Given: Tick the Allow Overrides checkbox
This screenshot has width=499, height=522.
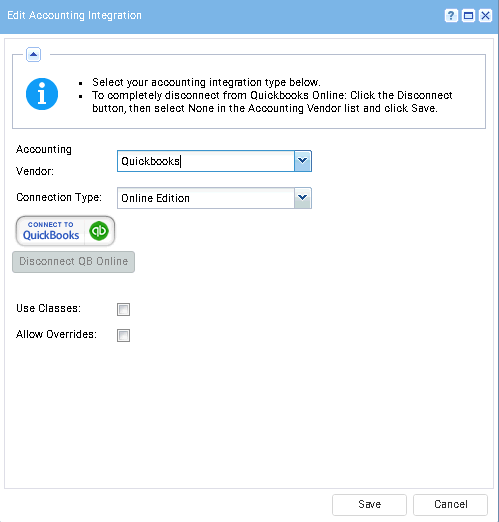Looking at the screenshot, I should coord(123,335).
